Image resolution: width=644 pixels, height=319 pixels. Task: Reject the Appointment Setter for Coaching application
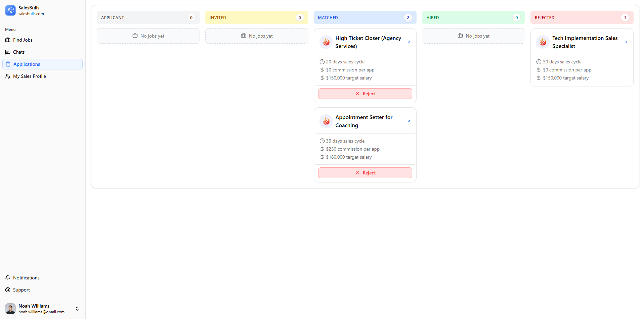click(365, 173)
